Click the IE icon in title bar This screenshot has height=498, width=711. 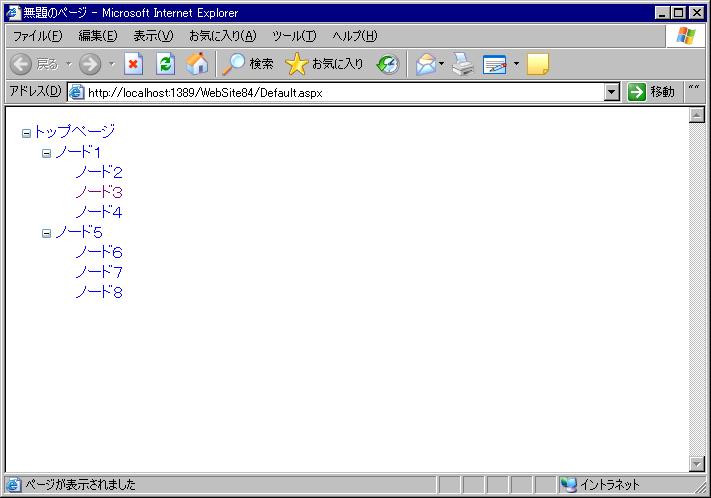[x=13, y=12]
